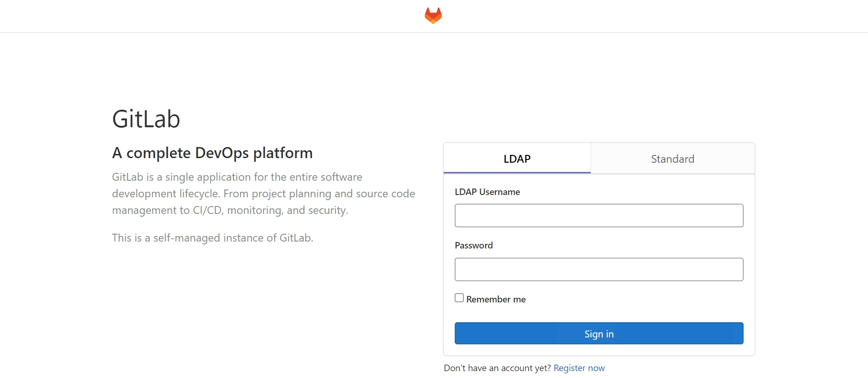This screenshot has height=378, width=868.
Task: Focus the LDAP Username input field
Action: click(x=599, y=215)
